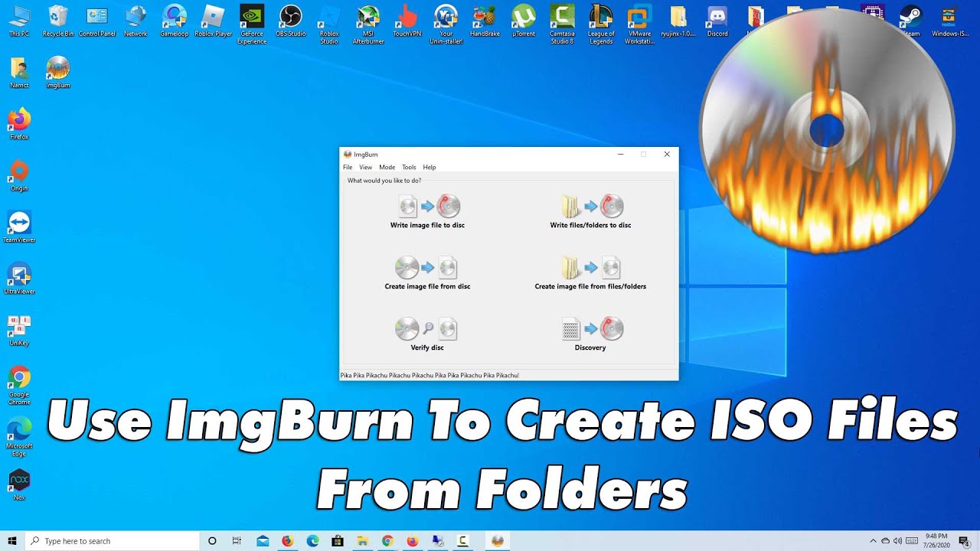Click the taskbar search box
This screenshot has height=551, width=980.
click(113, 541)
